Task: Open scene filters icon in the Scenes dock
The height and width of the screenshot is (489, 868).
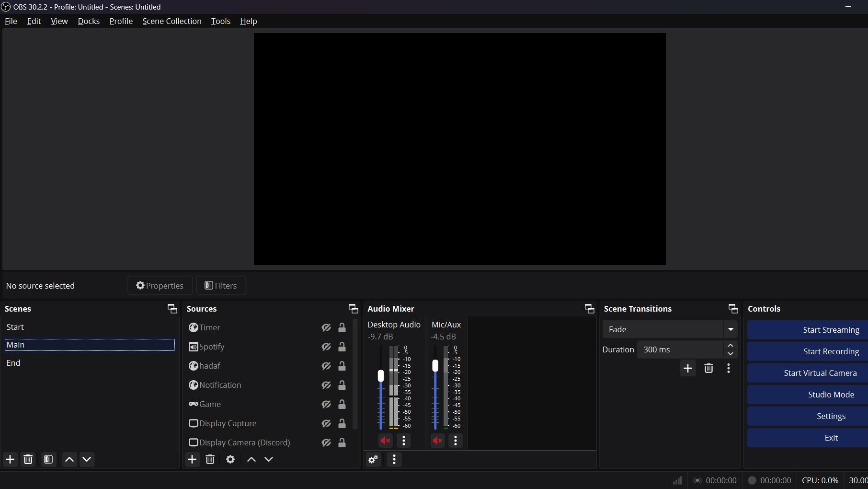Action: point(48,459)
